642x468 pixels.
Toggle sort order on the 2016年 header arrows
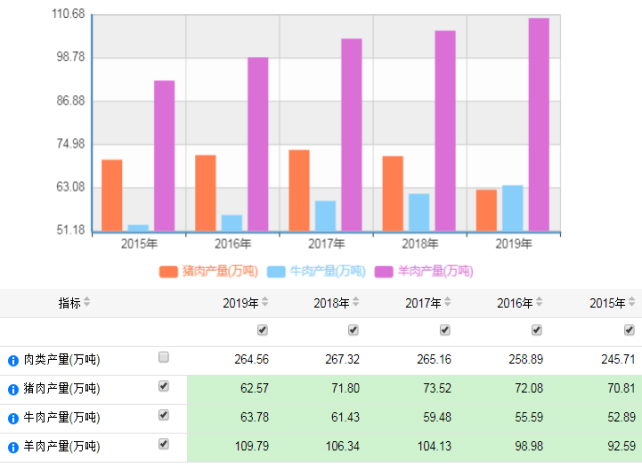(x=539, y=303)
